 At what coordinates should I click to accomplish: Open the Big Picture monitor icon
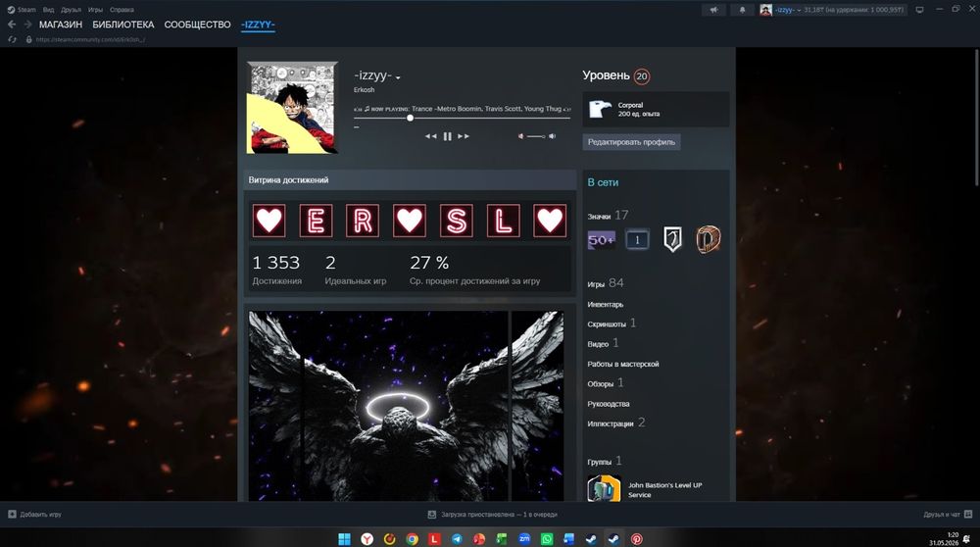click(919, 10)
